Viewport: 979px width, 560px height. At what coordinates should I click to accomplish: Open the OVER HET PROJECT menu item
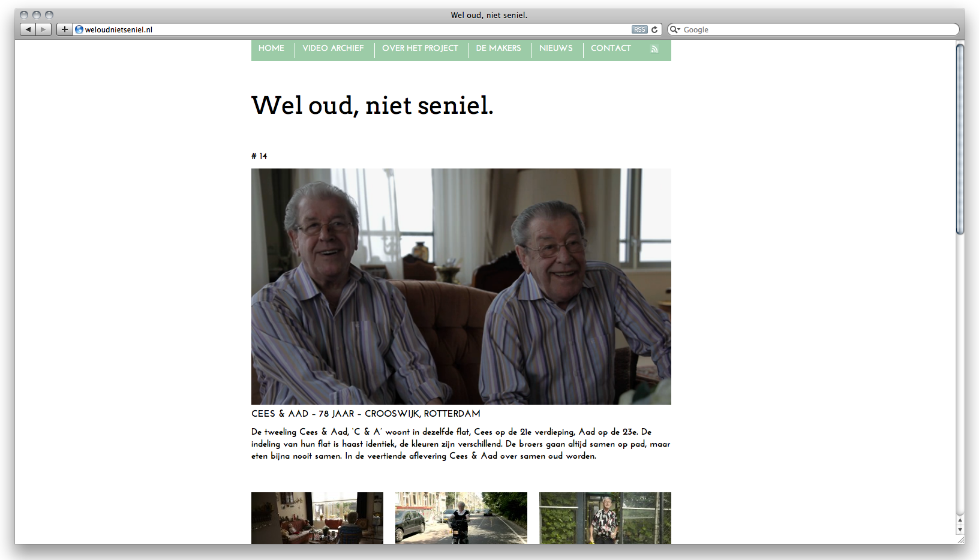tap(420, 48)
